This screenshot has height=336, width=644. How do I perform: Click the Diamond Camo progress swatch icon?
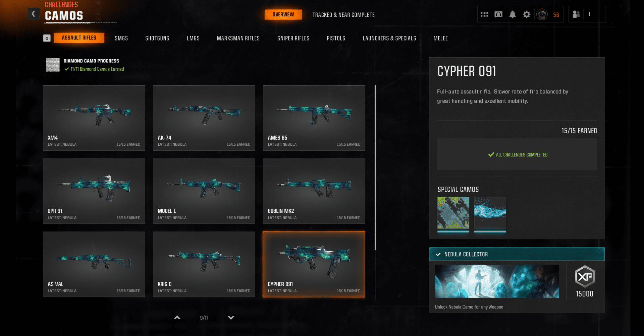53,65
